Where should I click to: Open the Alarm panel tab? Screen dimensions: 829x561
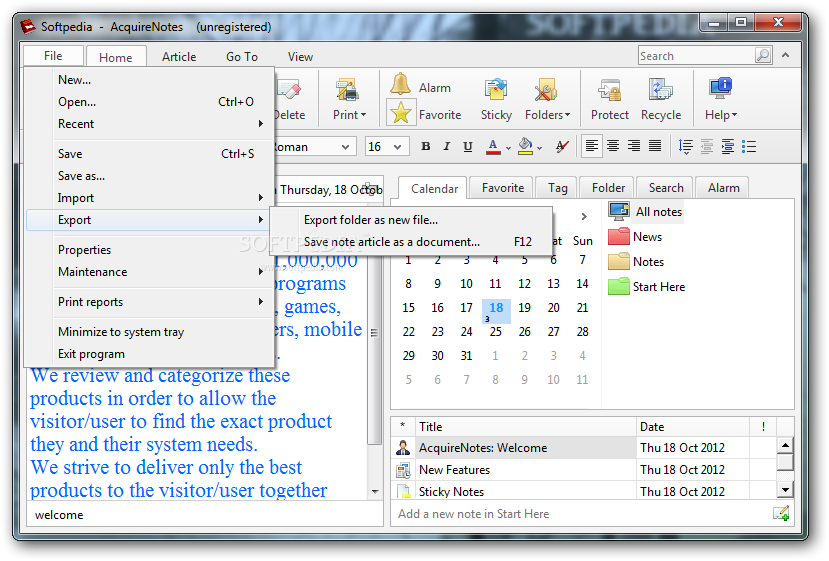[x=723, y=188]
